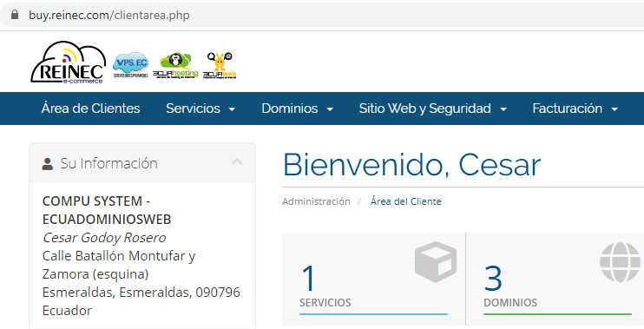The width and height of the screenshot is (644, 329).
Task: Click the EcuaHosting penguin logo
Action: tap(175, 65)
